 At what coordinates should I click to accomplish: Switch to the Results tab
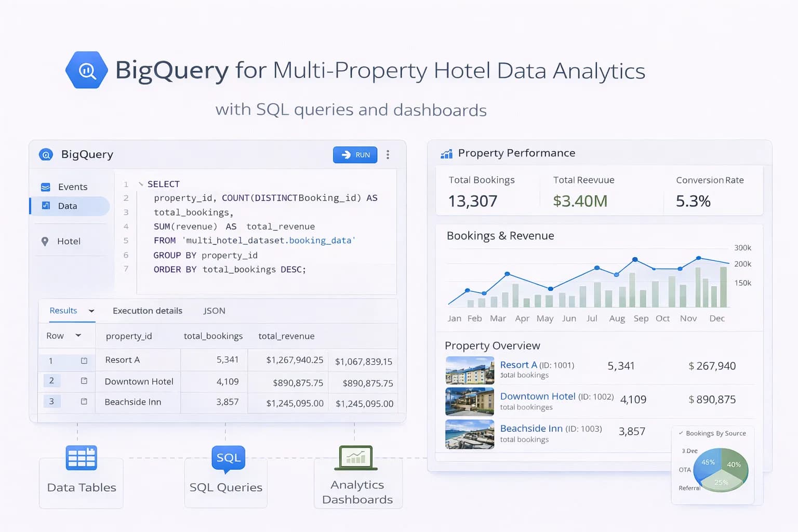(63, 310)
